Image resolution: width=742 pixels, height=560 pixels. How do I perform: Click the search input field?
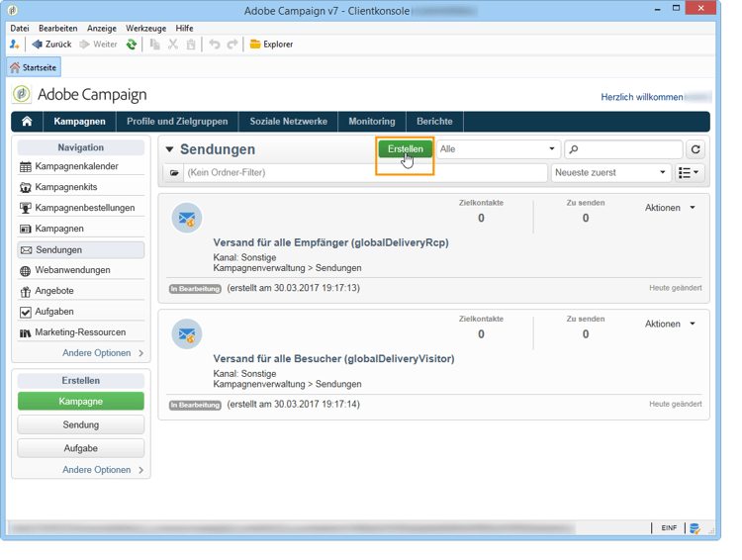tap(623, 149)
